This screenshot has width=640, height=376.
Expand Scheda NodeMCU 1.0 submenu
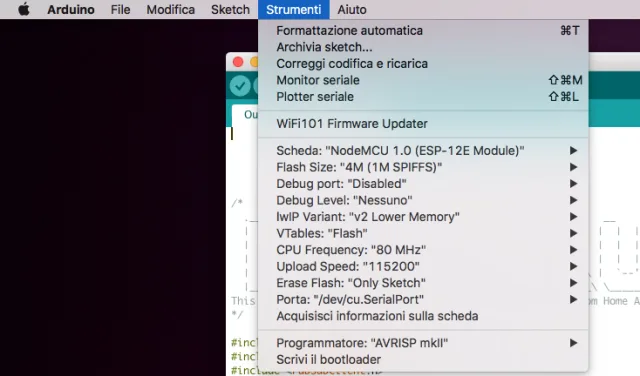point(423,151)
